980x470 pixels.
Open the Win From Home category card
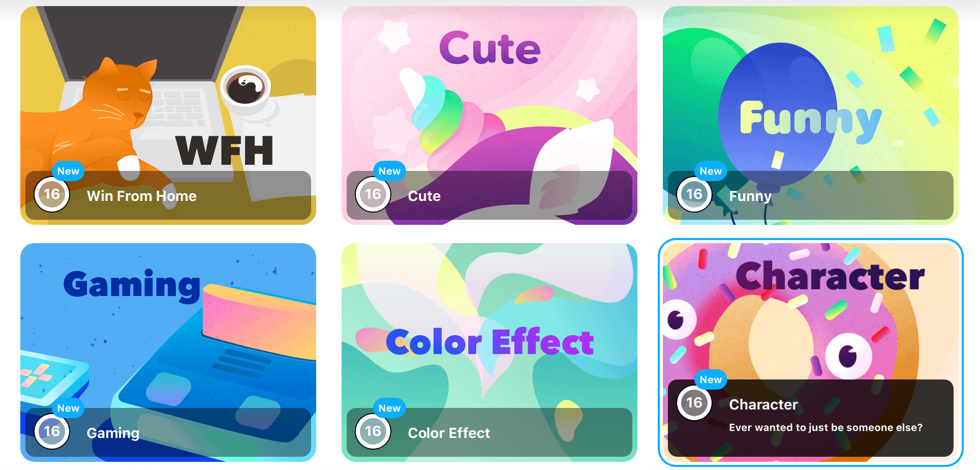point(168,115)
